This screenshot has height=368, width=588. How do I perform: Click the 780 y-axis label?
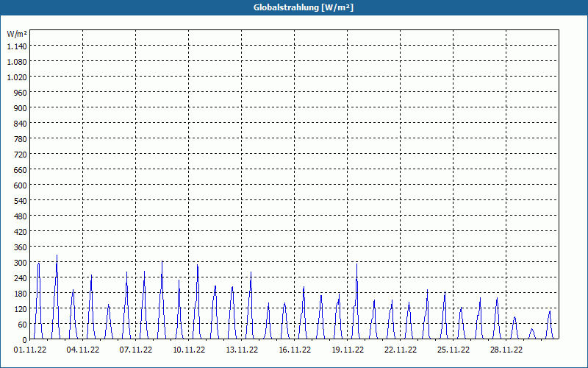click(21, 139)
